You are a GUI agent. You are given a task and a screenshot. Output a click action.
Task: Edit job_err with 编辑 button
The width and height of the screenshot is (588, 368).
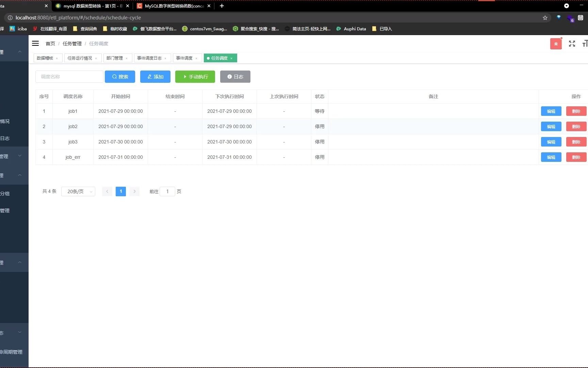click(x=551, y=157)
